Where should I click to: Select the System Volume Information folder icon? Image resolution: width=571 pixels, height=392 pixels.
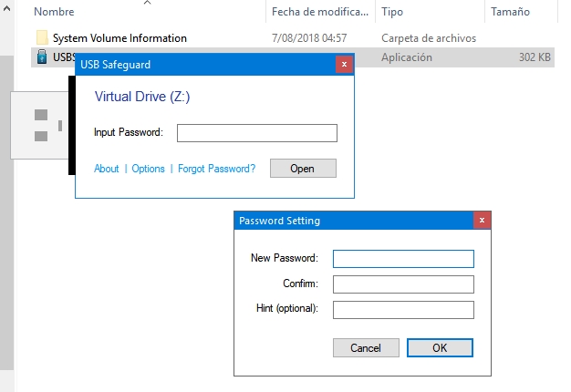pos(42,38)
